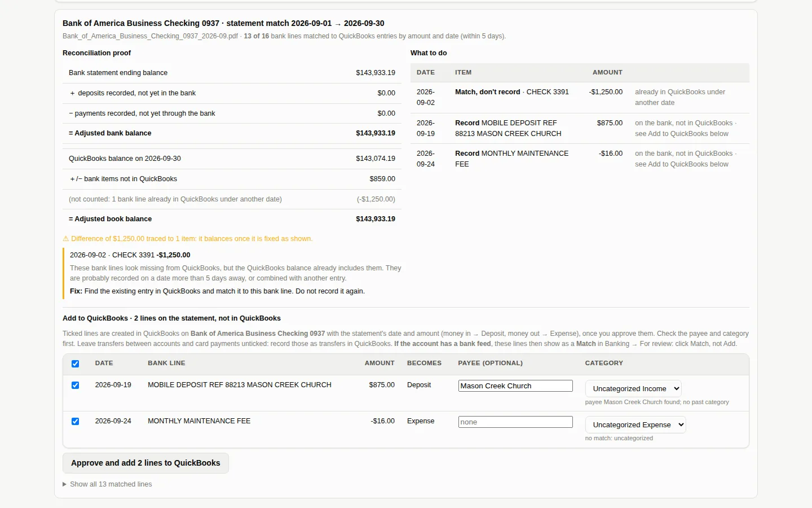Image resolution: width=812 pixels, height=508 pixels.
Task: Click the Deposit value in BECOMES column
Action: [419, 385]
